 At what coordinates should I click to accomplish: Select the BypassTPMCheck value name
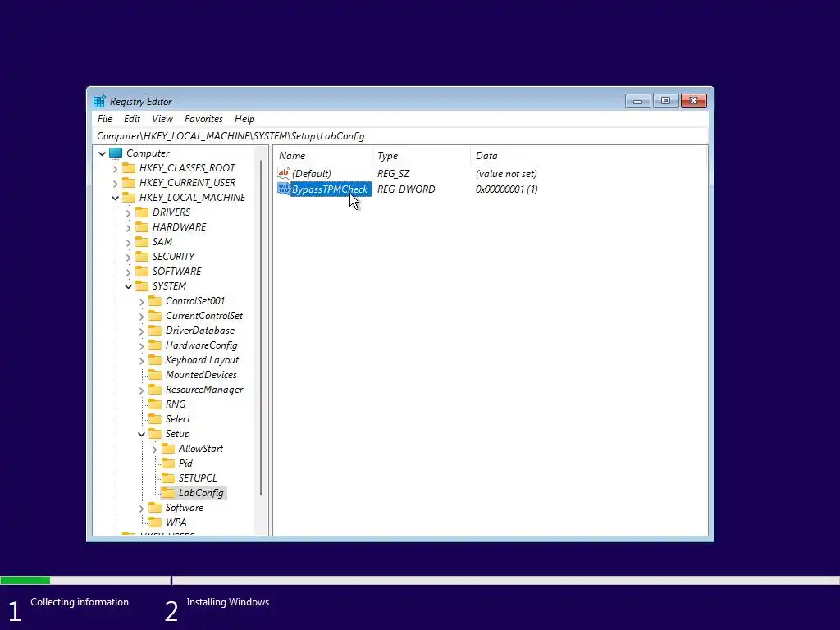(x=330, y=189)
